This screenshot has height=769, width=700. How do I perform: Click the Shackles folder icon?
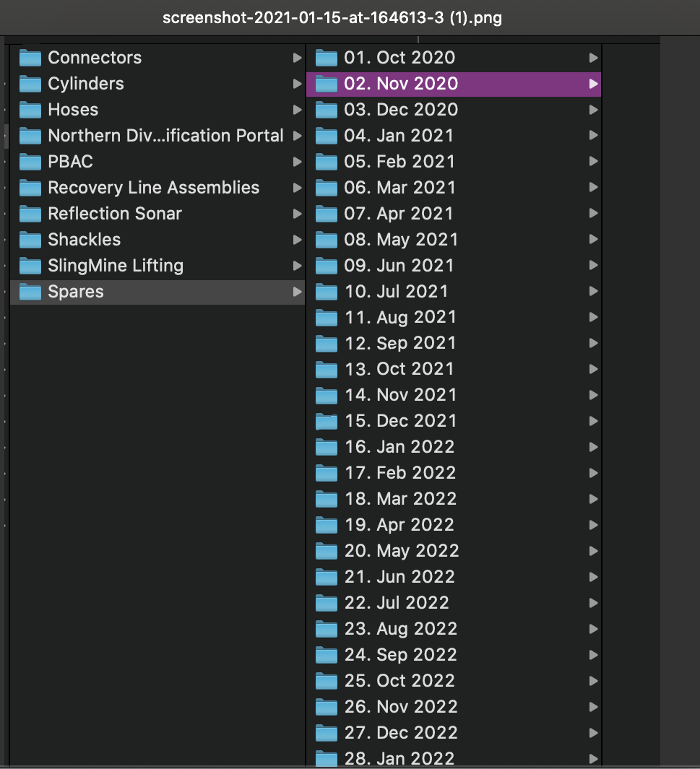click(x=30, y=240)
